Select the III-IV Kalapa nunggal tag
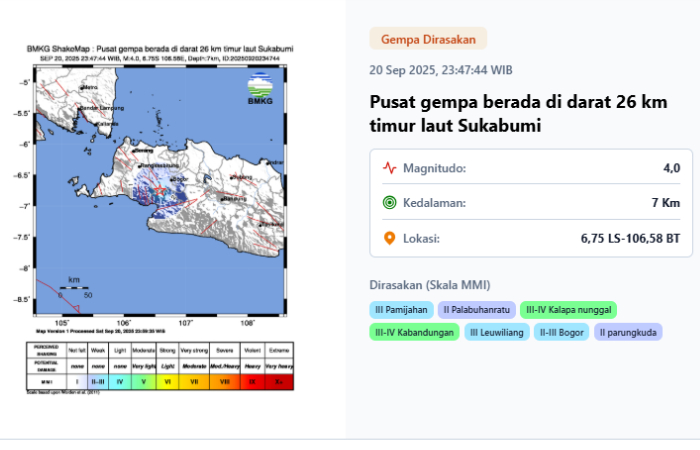The width and height of the screenshot is (700, 450). pyautogui.click(x=568, y=310)
